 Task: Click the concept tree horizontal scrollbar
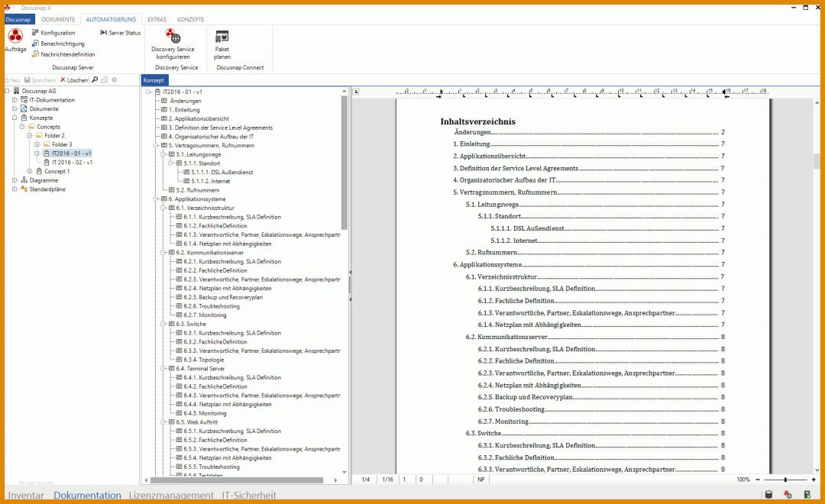pyautogui.click(x=237, y=480)
